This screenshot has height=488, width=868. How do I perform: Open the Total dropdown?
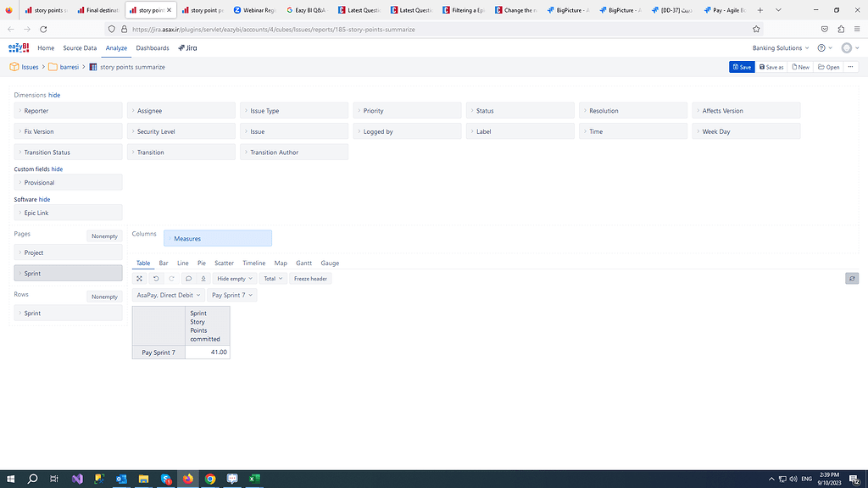(272, 278)
